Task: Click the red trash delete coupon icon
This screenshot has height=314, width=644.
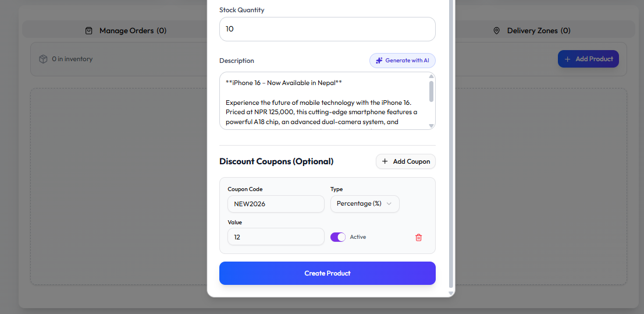Action: point(418,237)
